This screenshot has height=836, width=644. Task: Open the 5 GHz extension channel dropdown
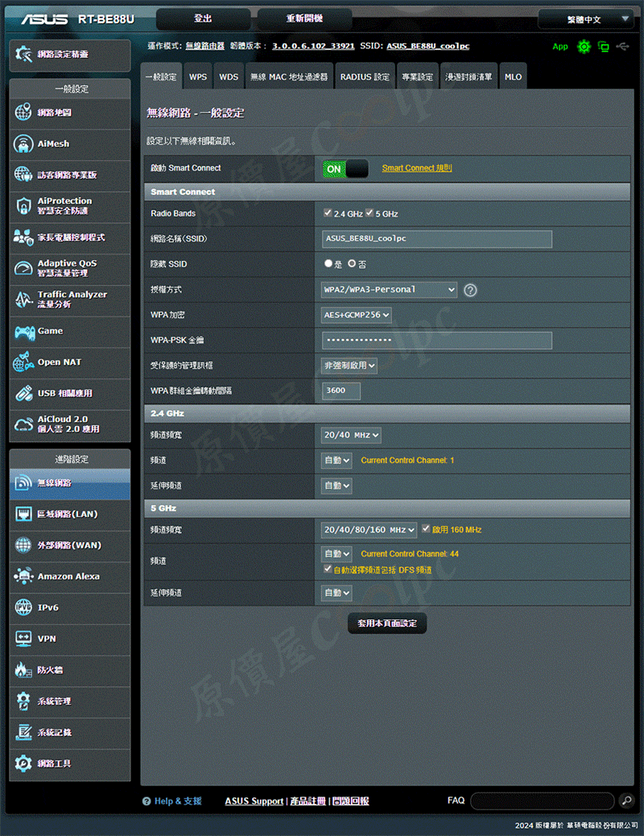[336, 593]
